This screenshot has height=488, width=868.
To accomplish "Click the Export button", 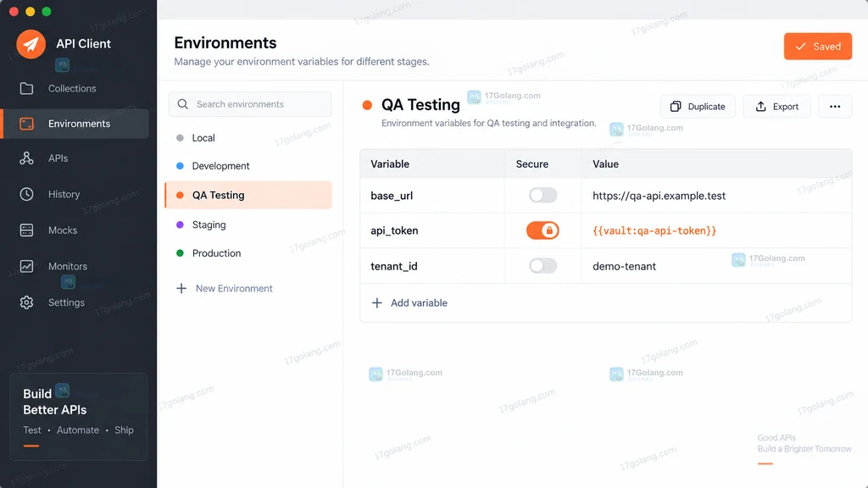I will pyautogui.click(x=776, y=106).
